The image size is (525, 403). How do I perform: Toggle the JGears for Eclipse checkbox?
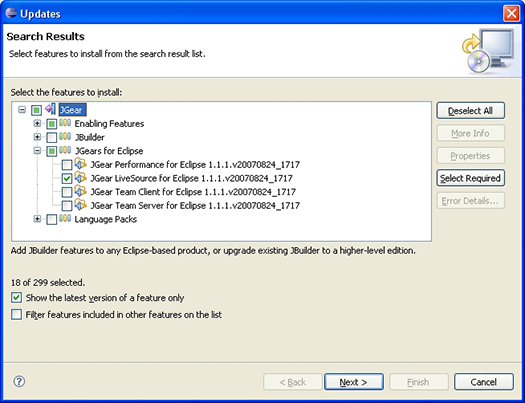[x=52, y=151]
